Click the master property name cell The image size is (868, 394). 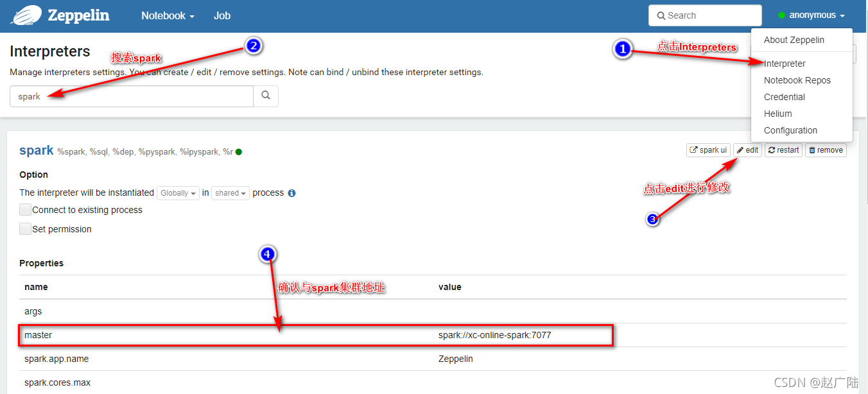pos(39,335)
